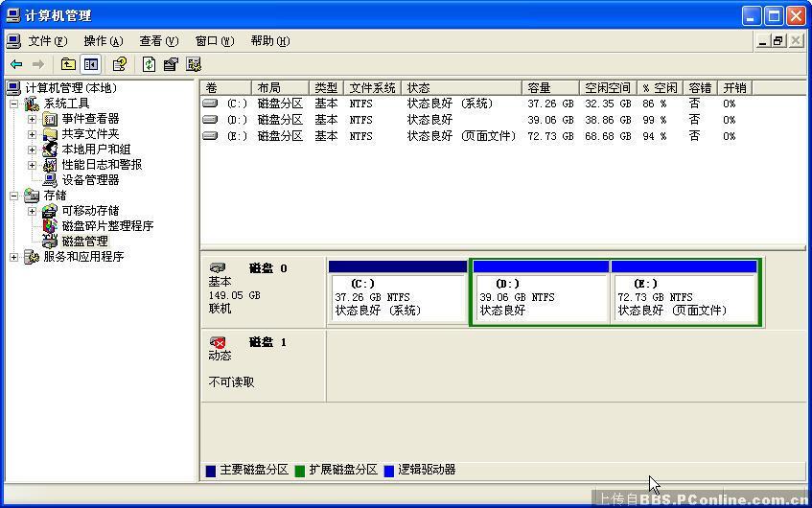The width and height of the screenshot is (812, 508).
Task: Click the 系统工具 icon
Action: (x=32, y=104)
